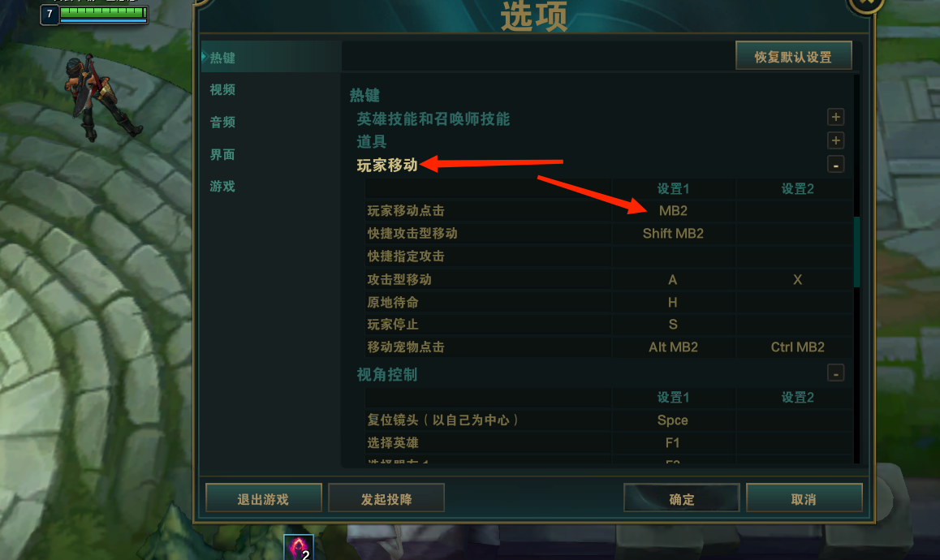
Task: Change the Shift MB2 binding for 快捷攻击型移动
Action: [x=673, y=234]
